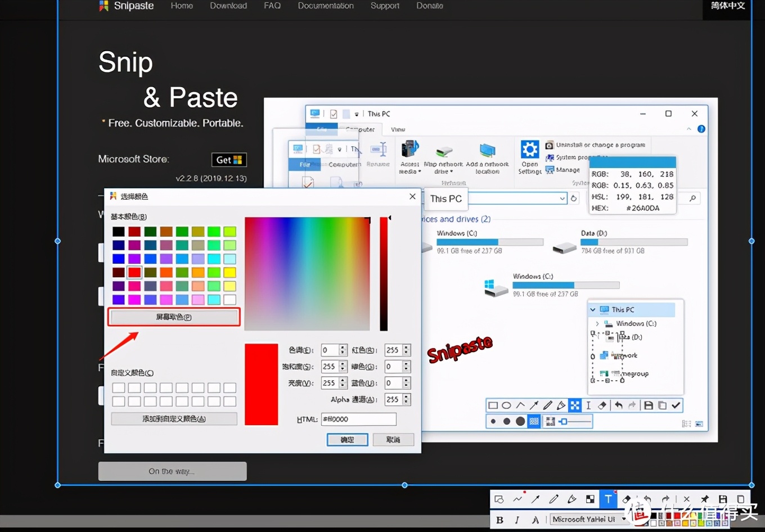Click the 亮度 brightness value field
This screenshot has width=765, height=532.
(x=330, y=383)
